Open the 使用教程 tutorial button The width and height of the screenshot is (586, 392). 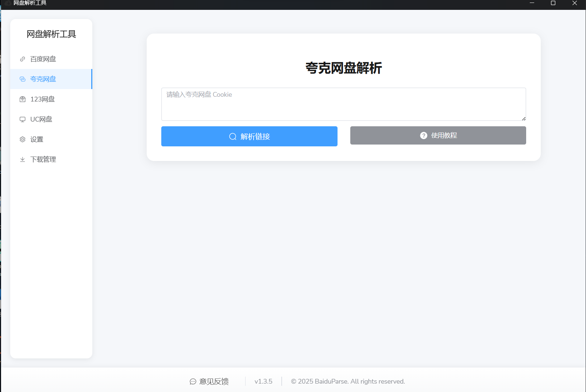pyautogui.click(x=438, y=135)
